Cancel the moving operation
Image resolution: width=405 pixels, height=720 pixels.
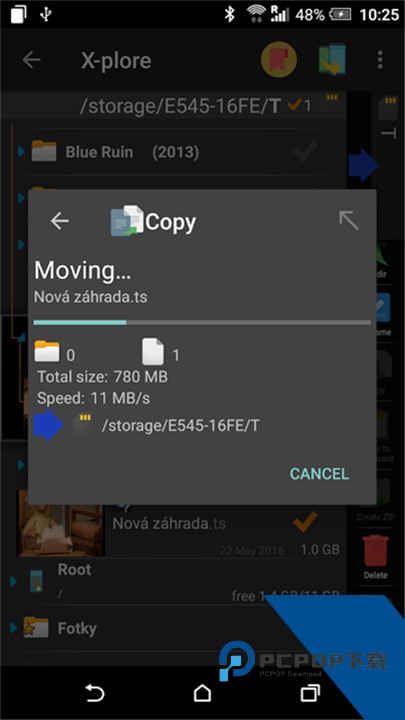coord(319,473)
